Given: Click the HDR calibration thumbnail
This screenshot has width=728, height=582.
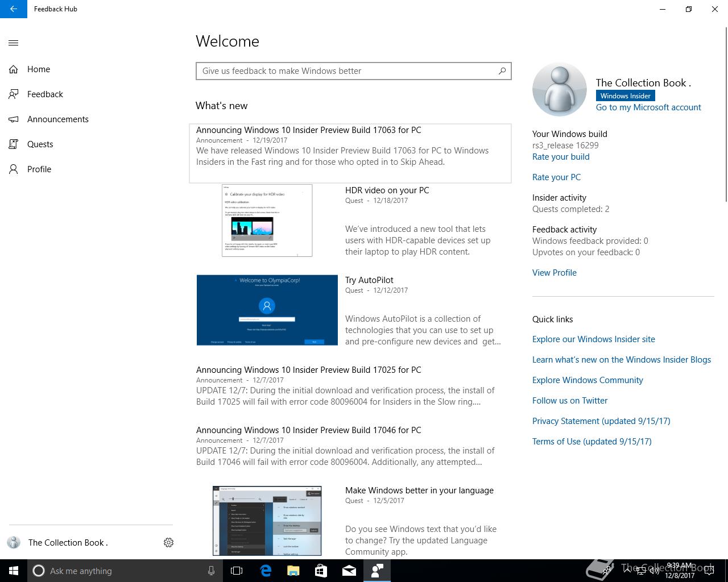Looking at the screenshot, I should point(267,221).
